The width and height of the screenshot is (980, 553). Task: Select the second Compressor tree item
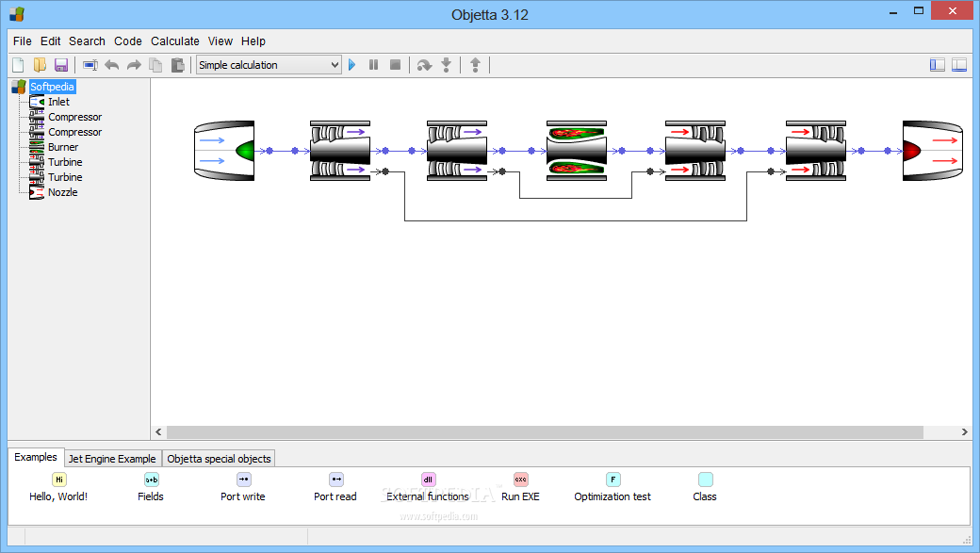click(x=75, y=132)
